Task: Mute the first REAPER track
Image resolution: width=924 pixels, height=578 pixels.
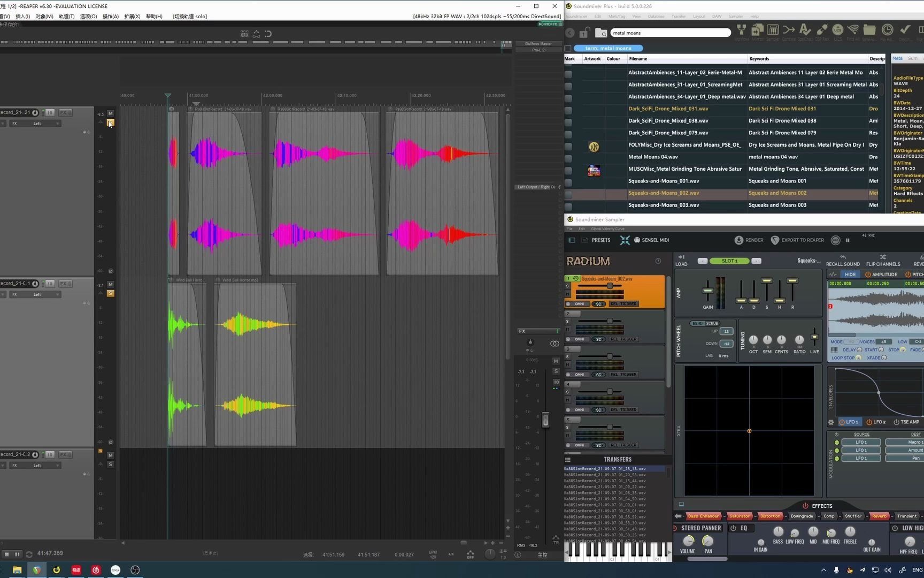Action: (x=111, y=113)
